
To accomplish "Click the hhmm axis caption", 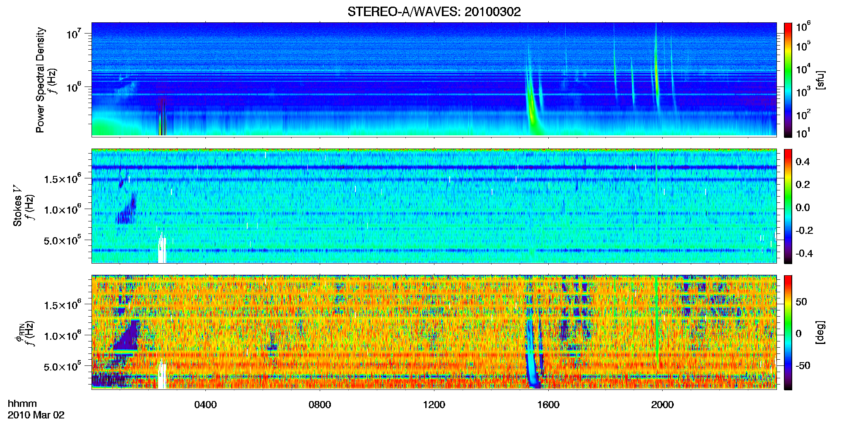I will click(x=22, y=404).
